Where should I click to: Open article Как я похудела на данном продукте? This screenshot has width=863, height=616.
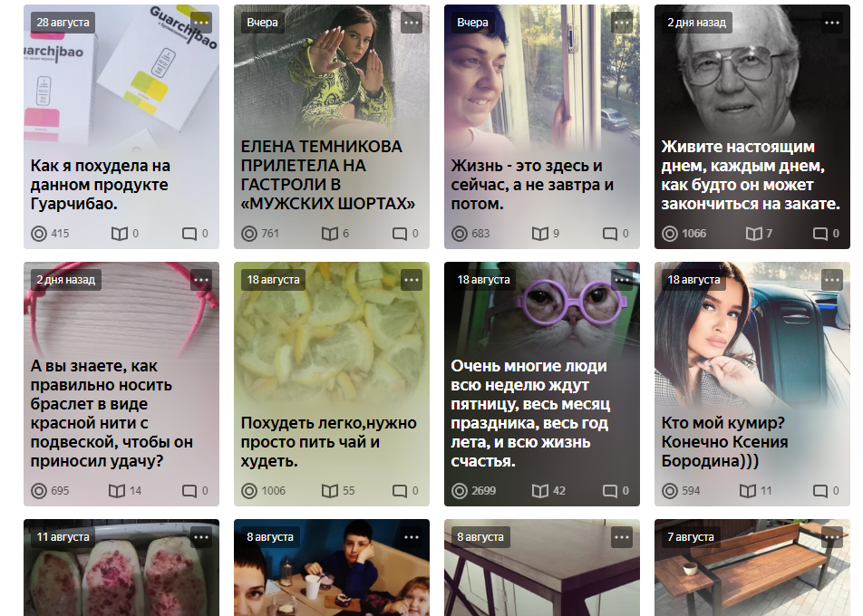point(100,185)
